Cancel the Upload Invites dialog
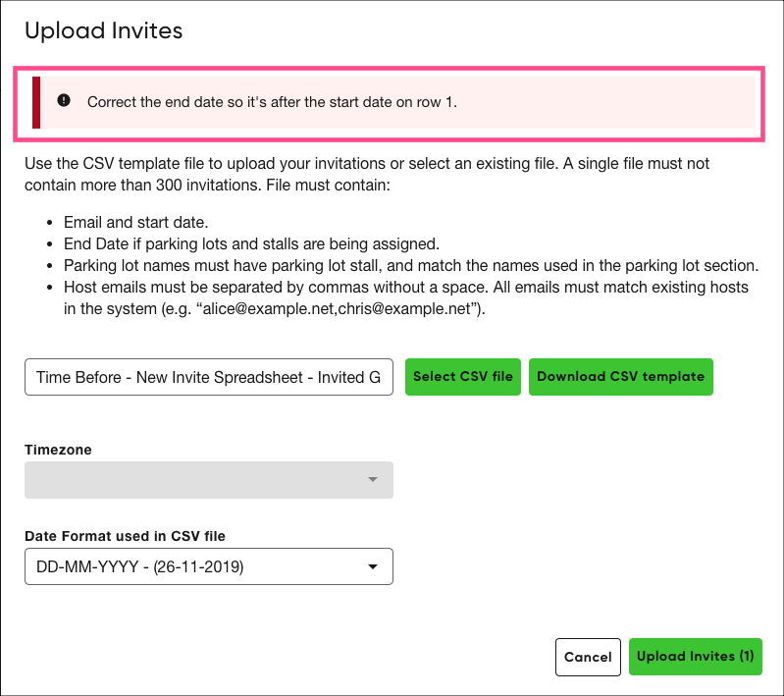Screen dimensions: 784x696 588,657
